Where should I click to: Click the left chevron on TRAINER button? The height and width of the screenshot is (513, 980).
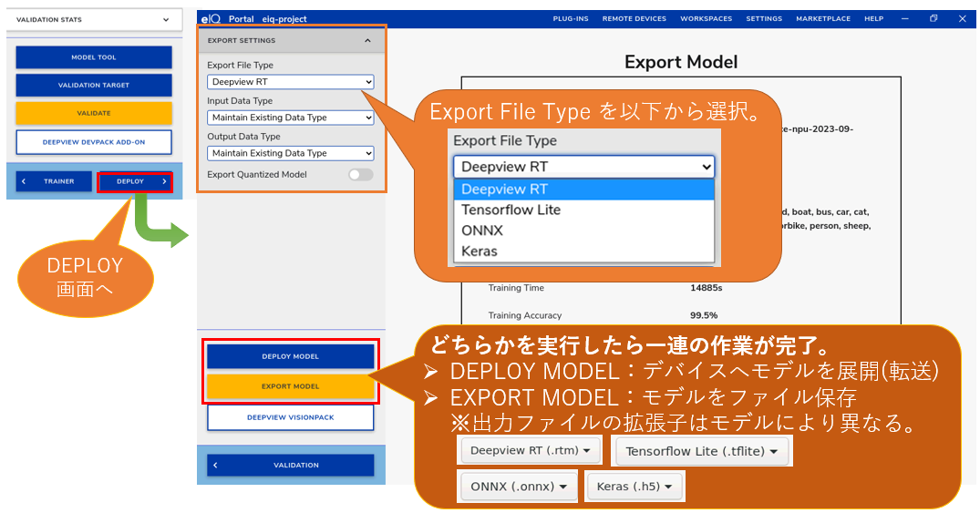24,181
